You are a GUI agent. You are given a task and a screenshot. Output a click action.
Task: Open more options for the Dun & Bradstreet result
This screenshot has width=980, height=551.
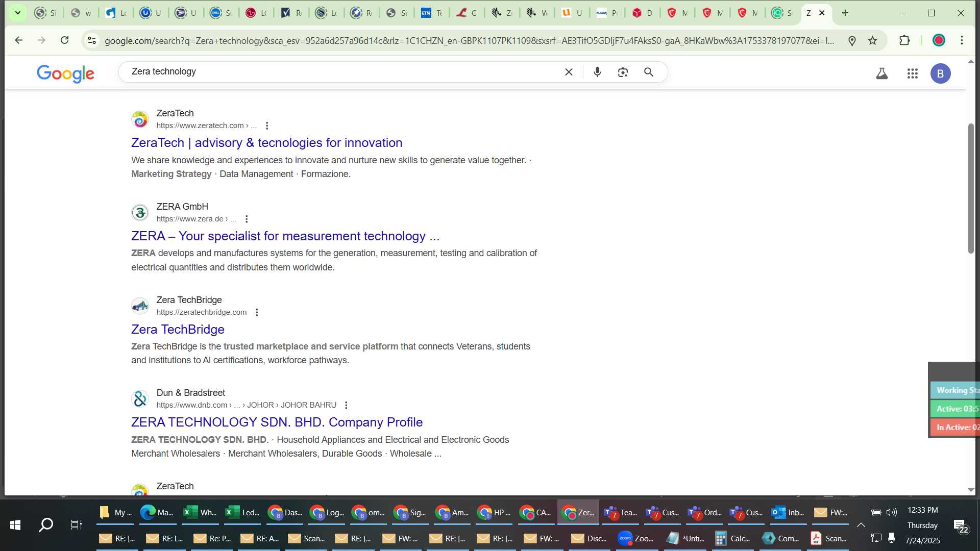346,405
